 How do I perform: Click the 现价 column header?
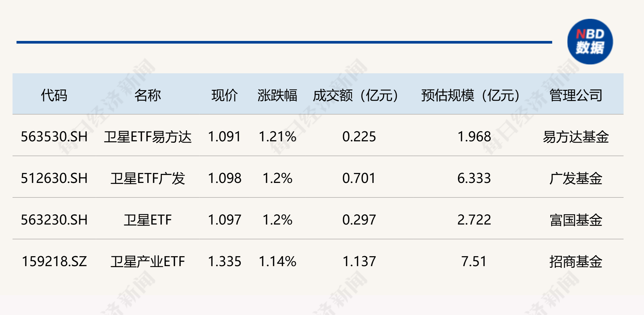pos(225,95)
